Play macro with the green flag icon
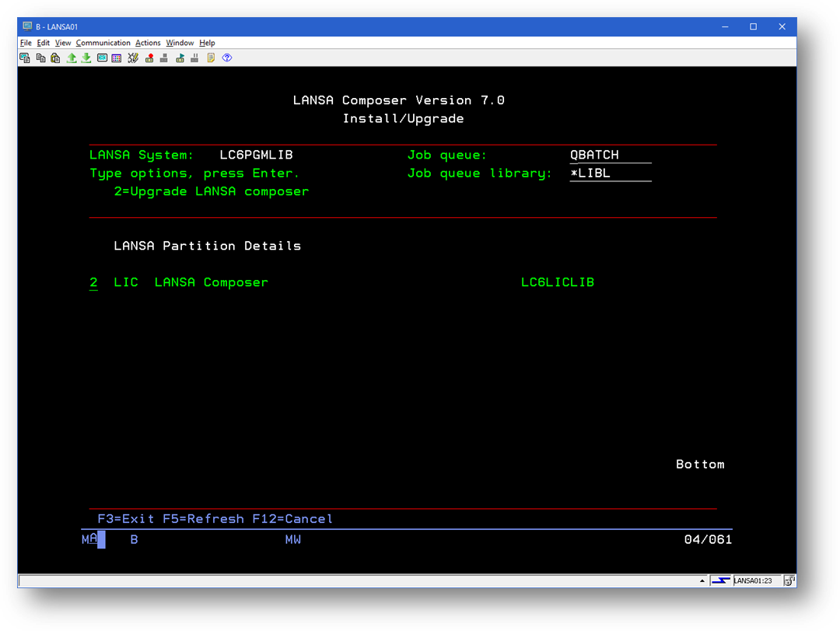This screenshot has width=840, height=631. [180, 58]
